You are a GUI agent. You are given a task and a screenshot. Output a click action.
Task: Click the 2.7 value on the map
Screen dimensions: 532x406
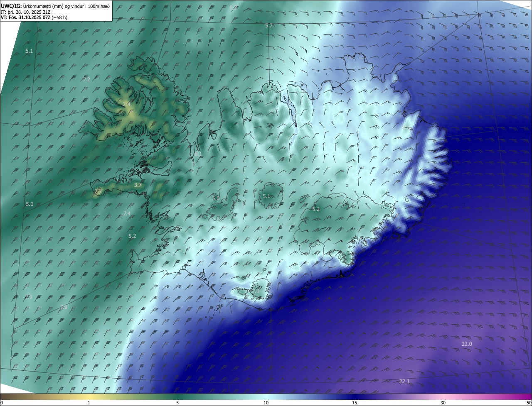98,191
